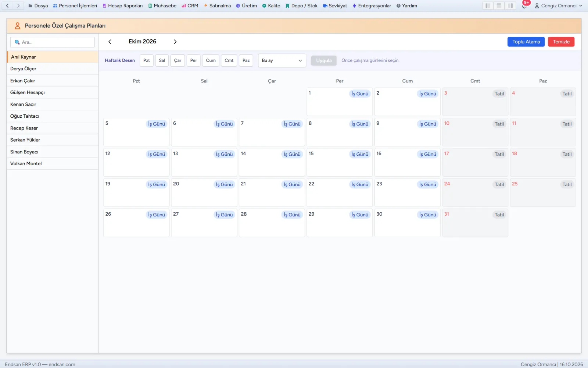Open the Bu ay dropdown
This screenshot has width=588, height=368.
click(282, 60)
